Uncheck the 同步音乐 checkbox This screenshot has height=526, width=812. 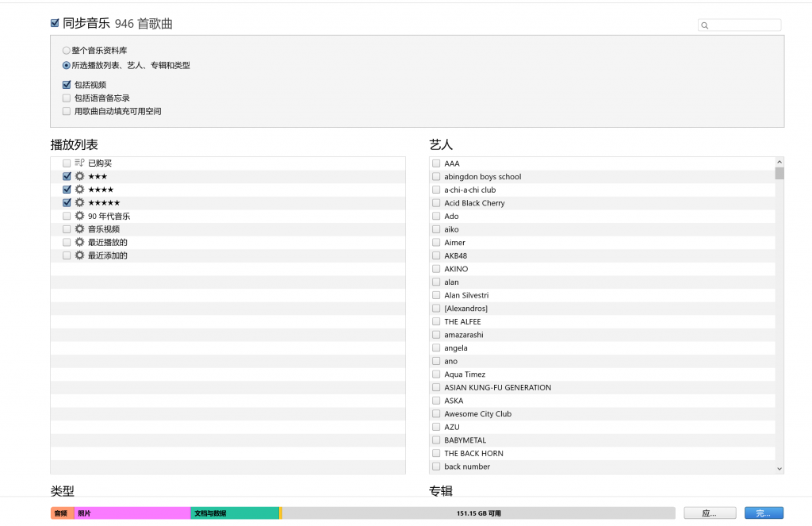[55, 23]
